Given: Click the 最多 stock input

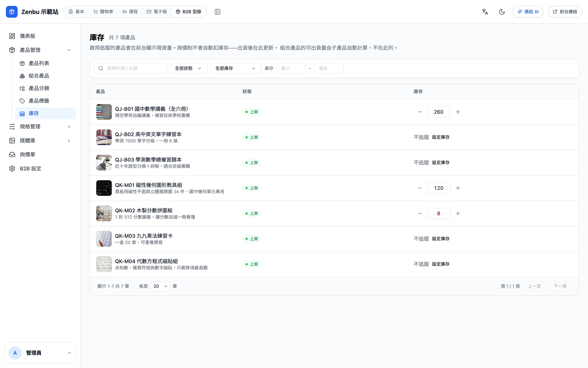Looking at the screenshot, I should point(329,68).
